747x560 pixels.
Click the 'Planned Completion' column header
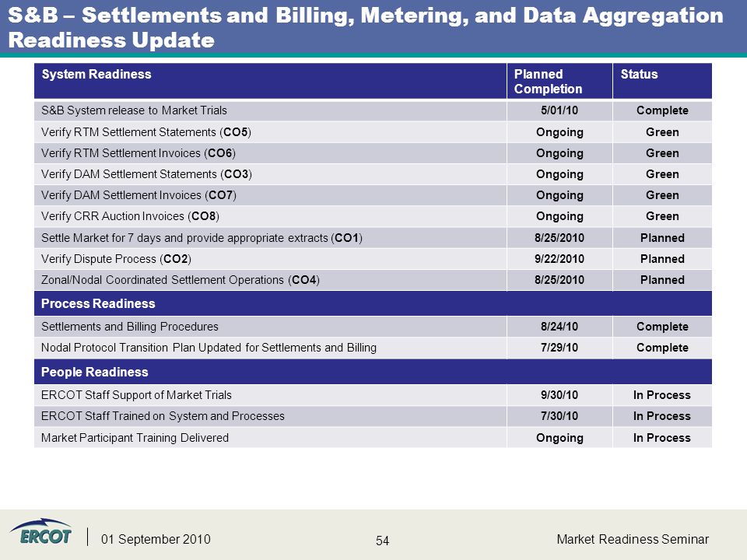[x=559, y=81]
